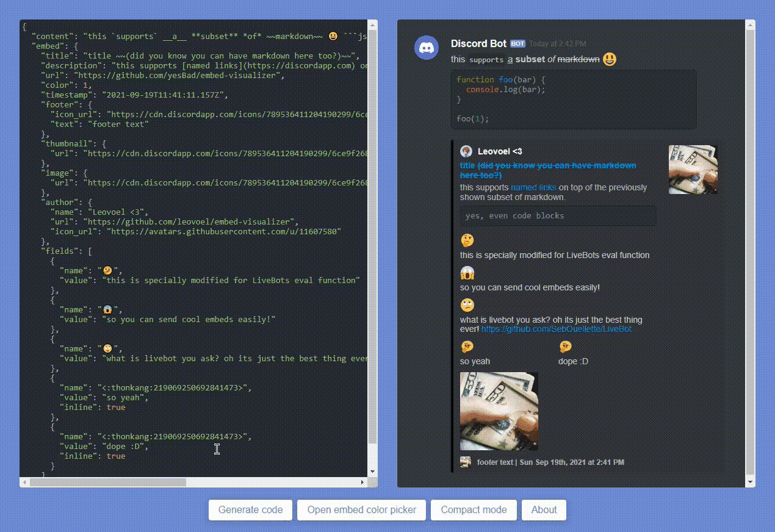Click the "value": "so yeah" editor line
The width and height of the screenshot is (775, 532).
[104, 397]
